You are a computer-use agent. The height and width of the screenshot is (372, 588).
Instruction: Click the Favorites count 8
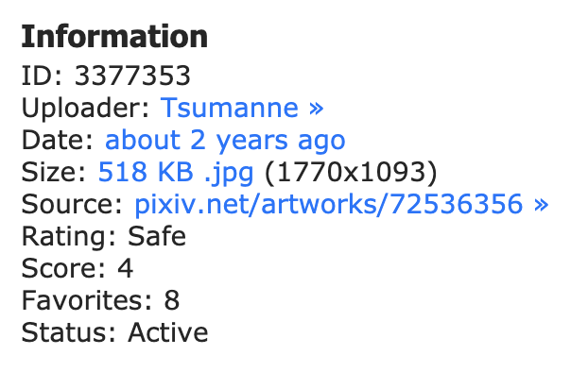tap(172, 300)
